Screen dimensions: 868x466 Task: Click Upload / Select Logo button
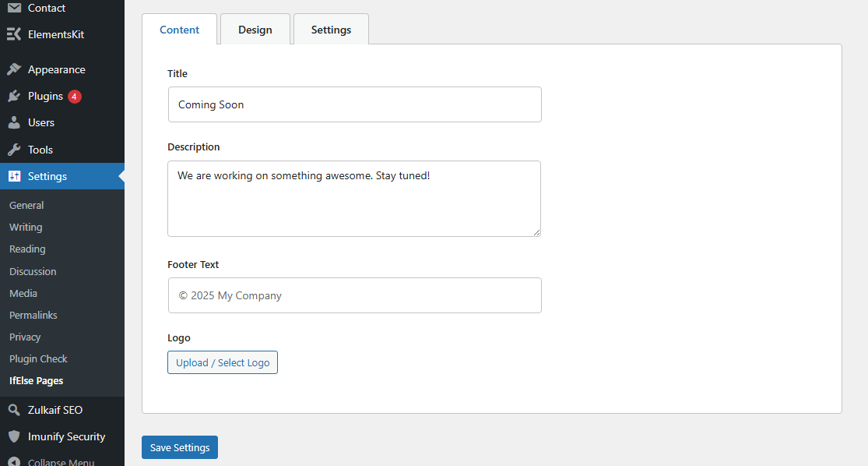pos(223,362)
